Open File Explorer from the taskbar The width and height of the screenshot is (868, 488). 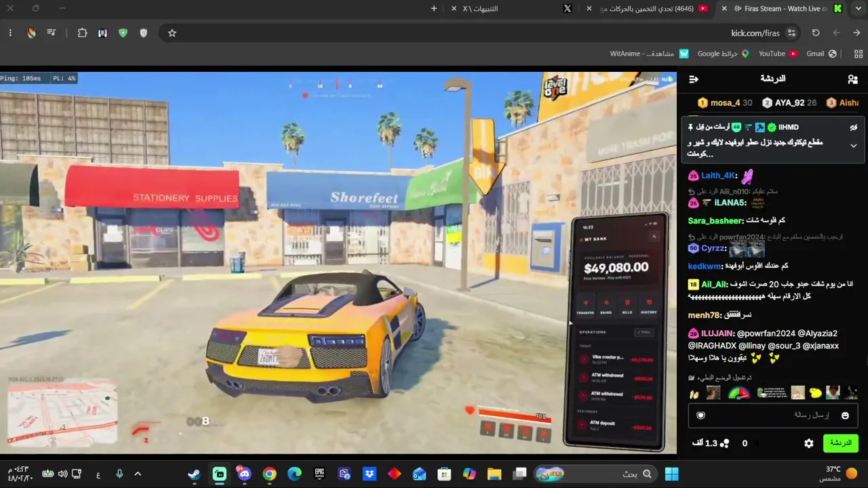tap(494, 474)
